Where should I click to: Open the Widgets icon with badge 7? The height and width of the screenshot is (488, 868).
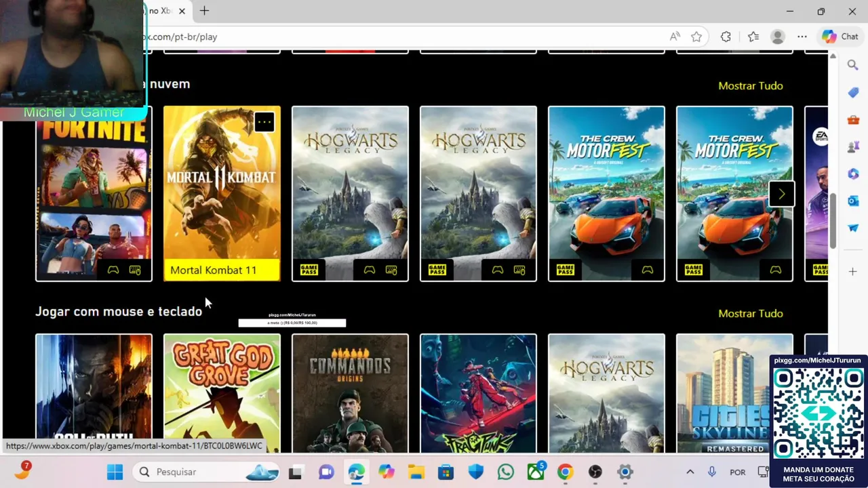click(x=22, y=470)
